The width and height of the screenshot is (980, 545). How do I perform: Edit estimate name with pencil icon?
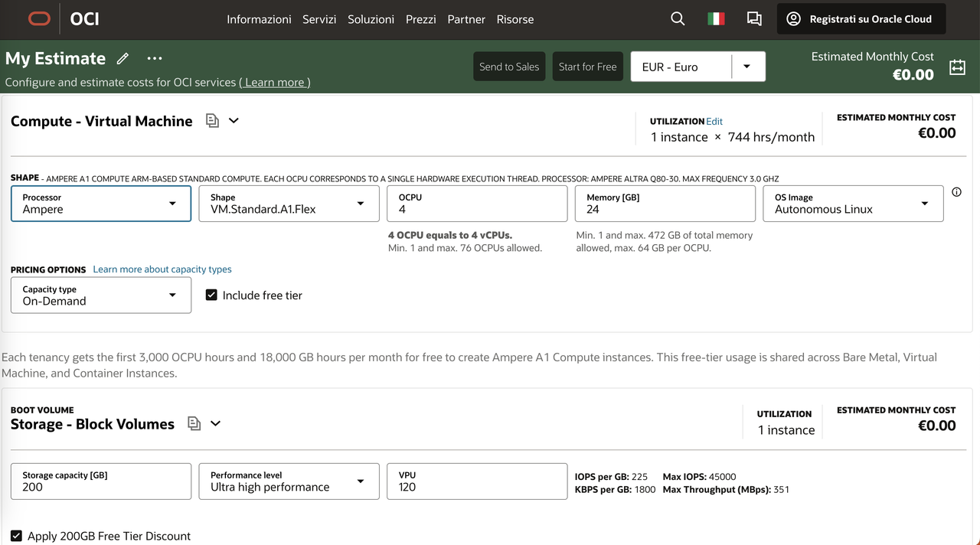tap(122, 59)
